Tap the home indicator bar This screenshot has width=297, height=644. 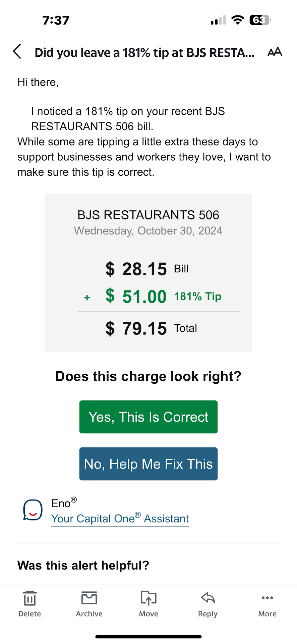tap(148, 636)
